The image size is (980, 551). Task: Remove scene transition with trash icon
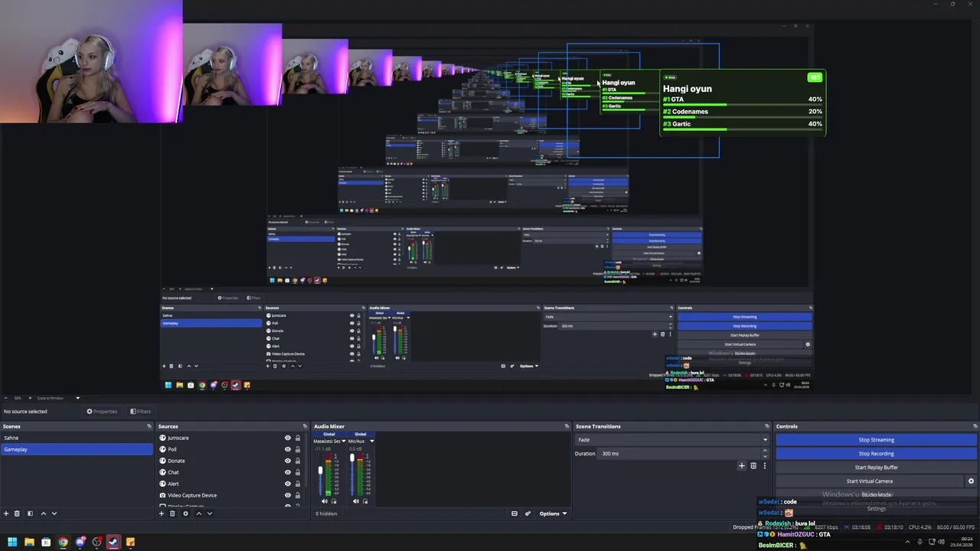point(753,465)
